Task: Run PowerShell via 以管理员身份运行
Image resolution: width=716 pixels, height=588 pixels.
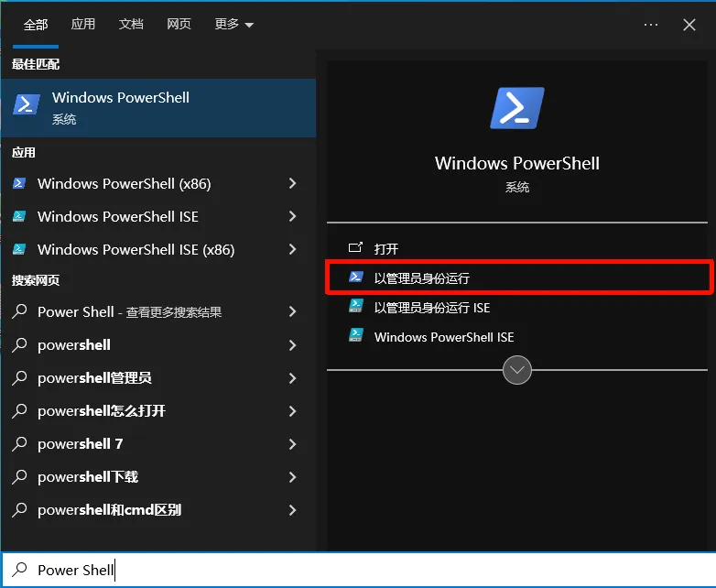Action: tap(422, 278)
